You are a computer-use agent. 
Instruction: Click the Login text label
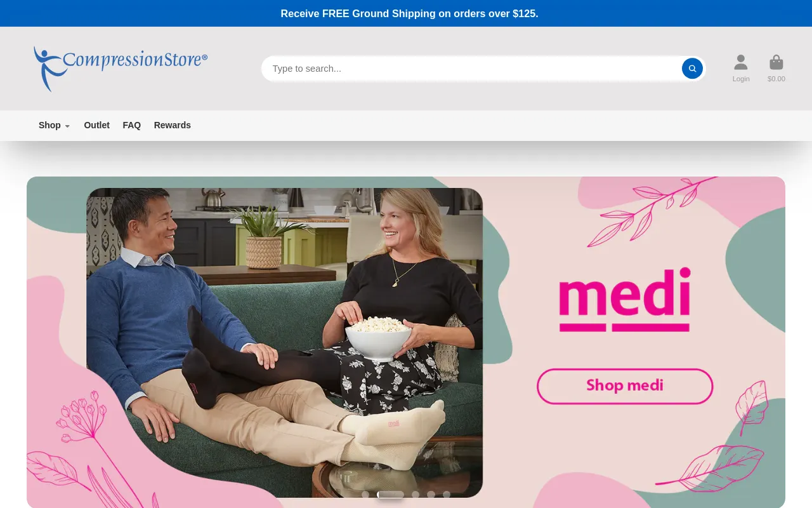pos(741,79)
